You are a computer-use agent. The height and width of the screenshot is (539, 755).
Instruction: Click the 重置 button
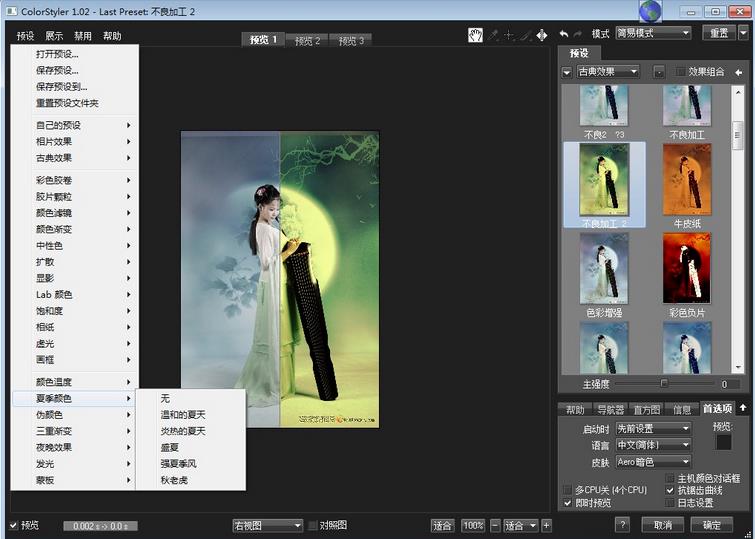click(x=718, y=33)
